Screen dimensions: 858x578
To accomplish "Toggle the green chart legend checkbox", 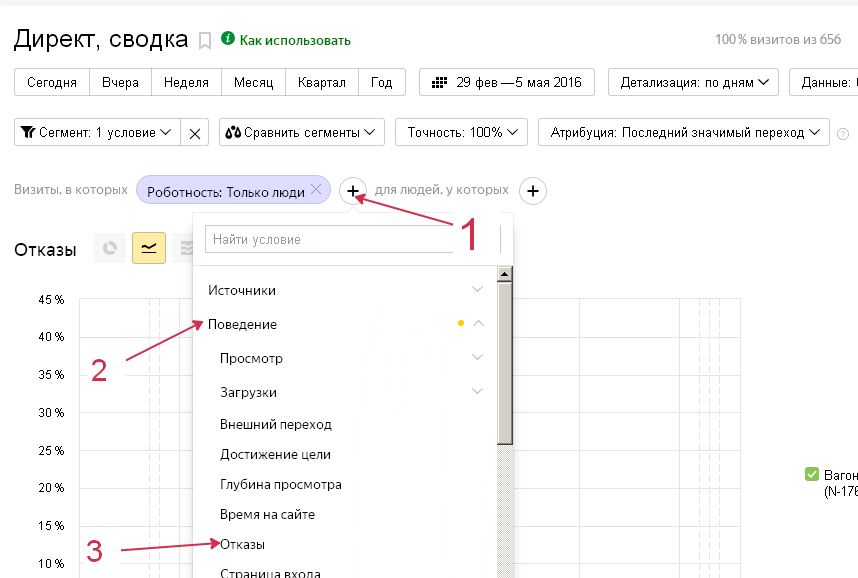I will tap(812, 474).
